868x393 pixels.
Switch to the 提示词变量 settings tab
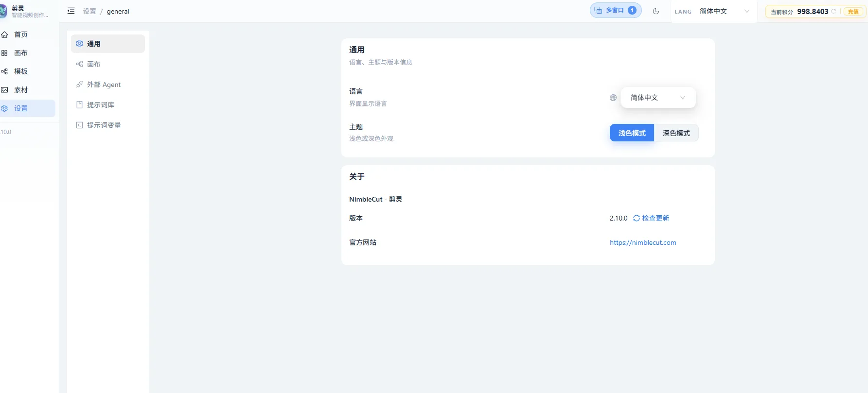pos(108,125)
